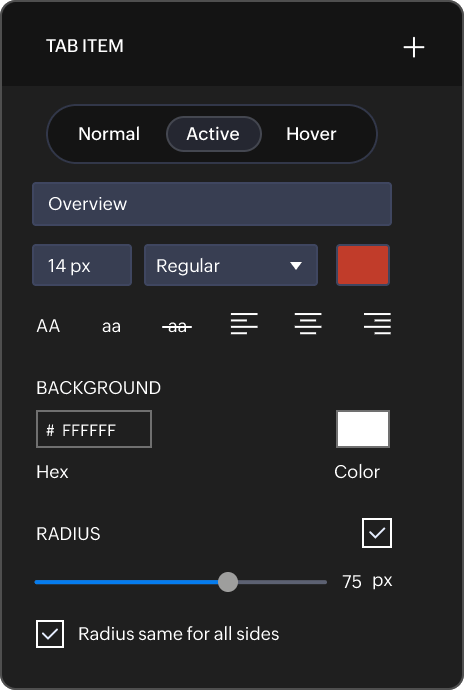464x690 pixels.
Task: Click the Color label
Action: point(357,472)
